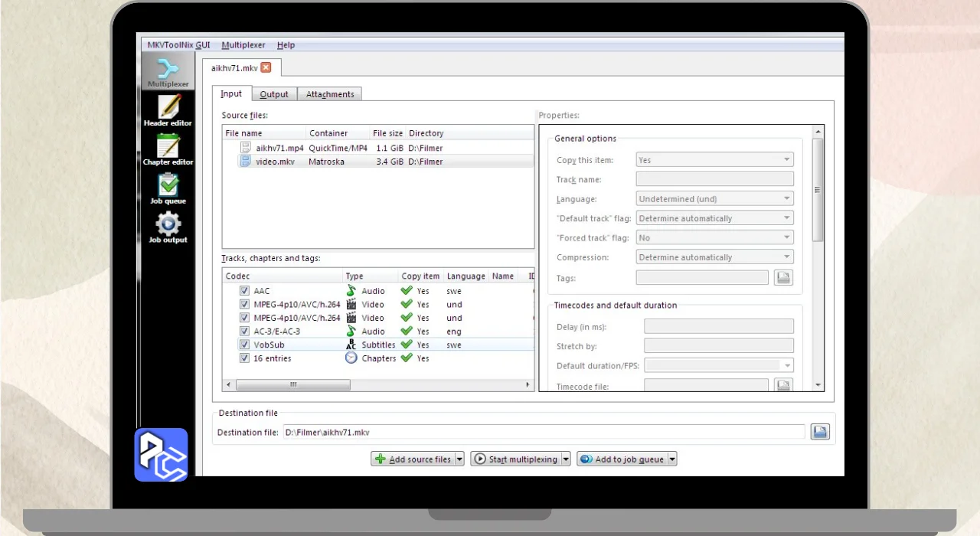
Task: Close the aikhv71.mkv tab with red X
Action: click(266, 67)
